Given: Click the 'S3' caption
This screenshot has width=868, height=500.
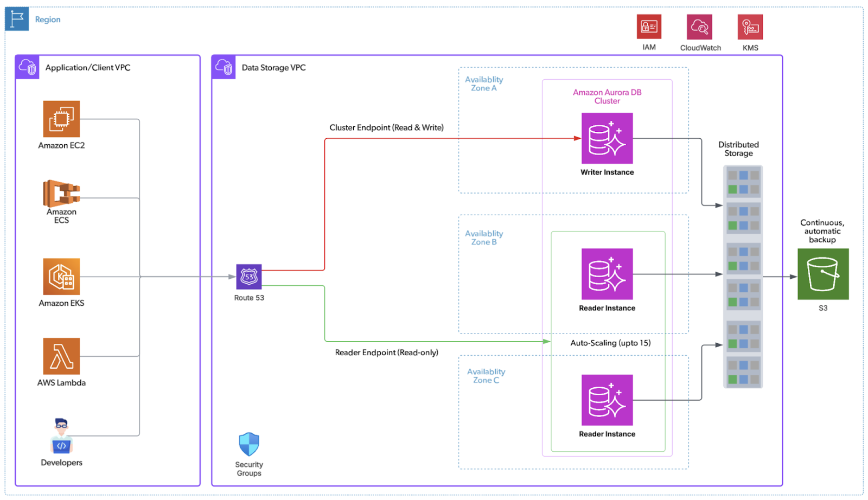Looking at the screenshot, I should (823, 308).
